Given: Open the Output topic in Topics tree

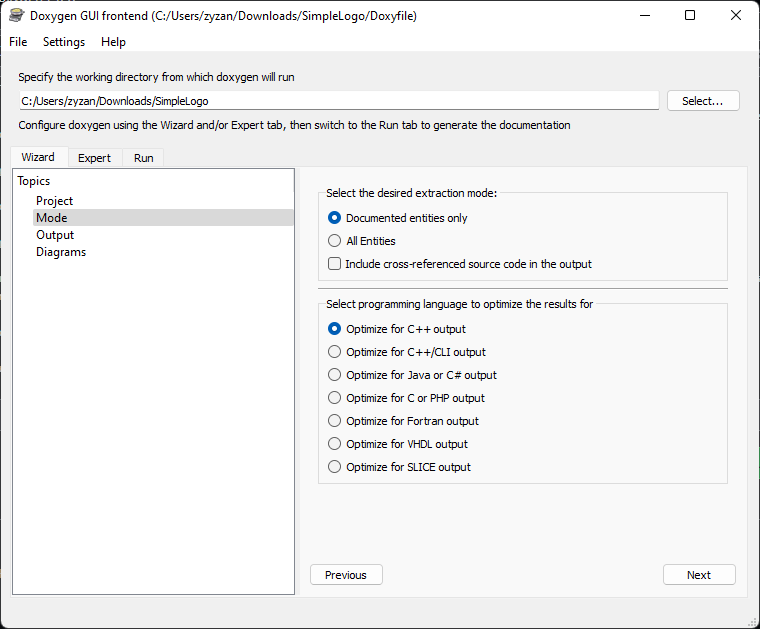Looking at the screenshot, I should 55,235.
